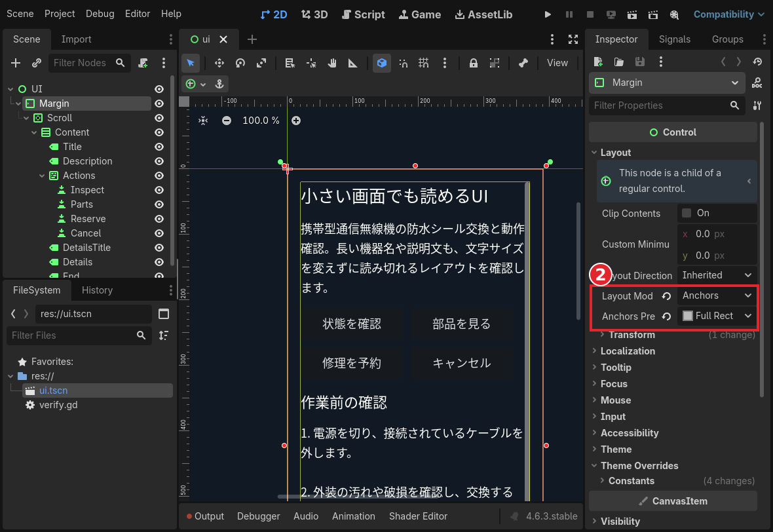Zoom out with the minus icon
The width and height of the screenshot is (773, 532).
[226, 121]
